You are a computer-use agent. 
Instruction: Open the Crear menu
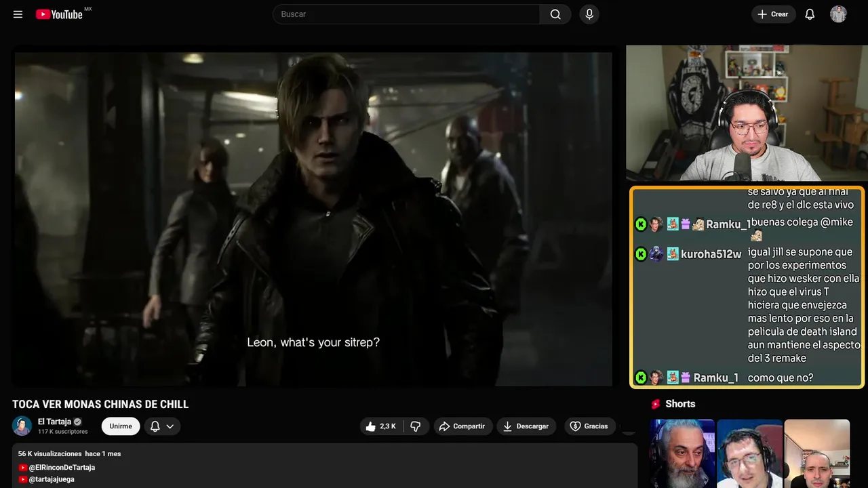click(773, 14)
